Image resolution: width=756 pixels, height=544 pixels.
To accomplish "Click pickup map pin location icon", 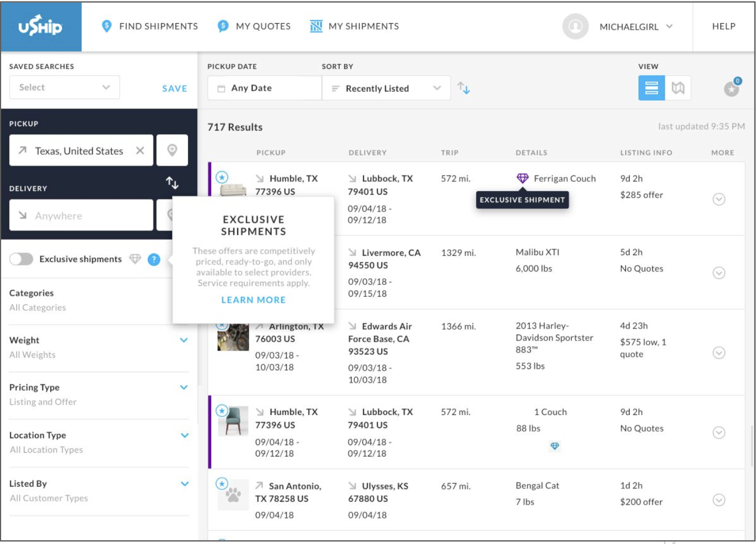I will 172,150.
